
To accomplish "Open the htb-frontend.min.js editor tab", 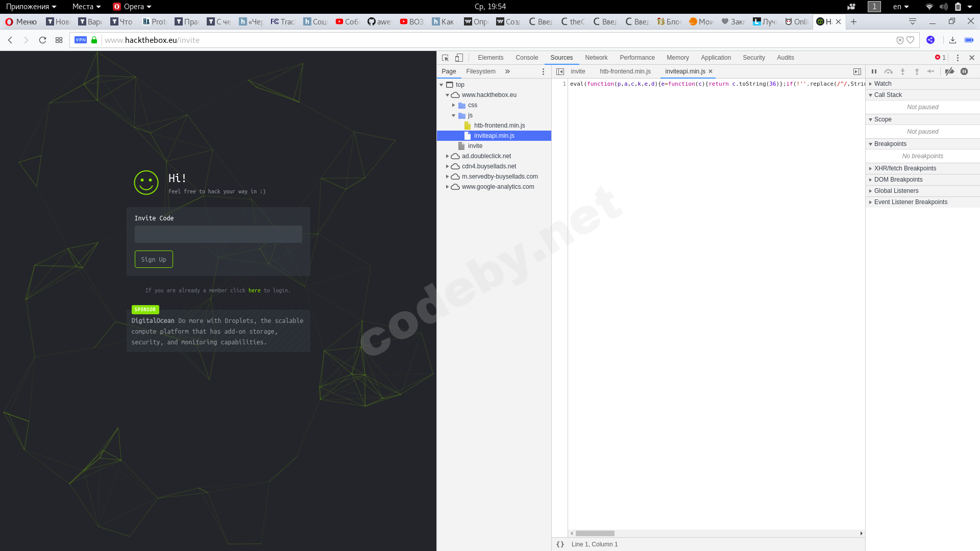I will (625, 71).
